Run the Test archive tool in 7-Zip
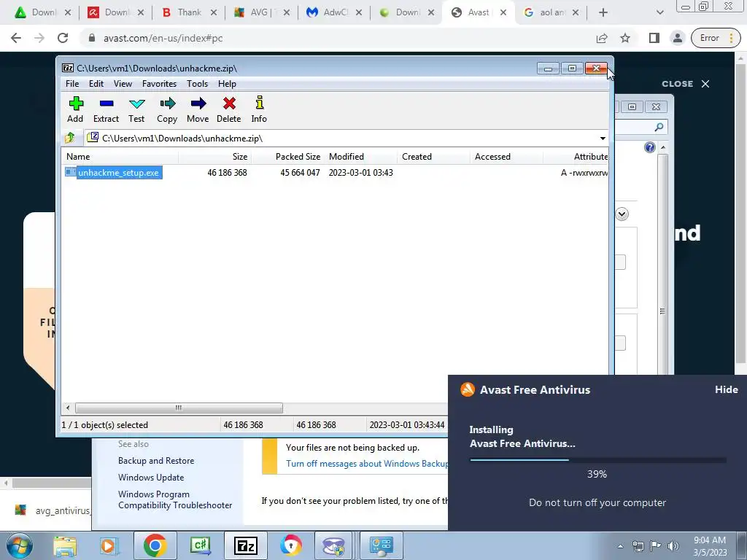 (136, 109)
